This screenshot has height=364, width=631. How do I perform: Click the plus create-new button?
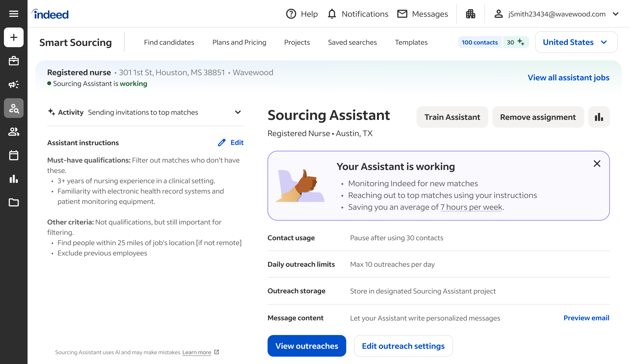(14, 37)
